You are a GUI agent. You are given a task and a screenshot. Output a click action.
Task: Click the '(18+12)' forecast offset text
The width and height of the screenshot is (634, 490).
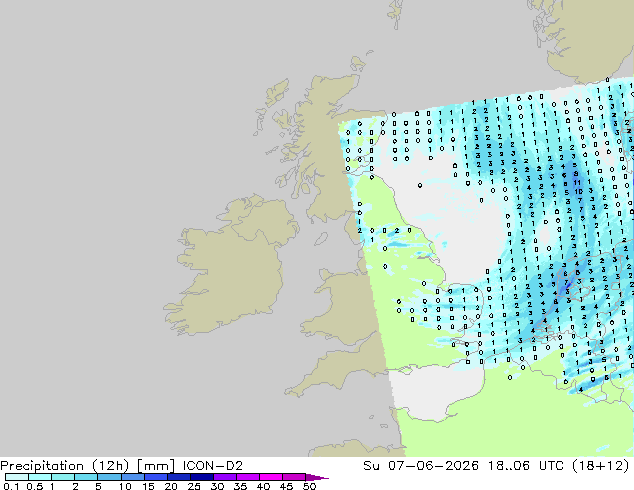601,466
